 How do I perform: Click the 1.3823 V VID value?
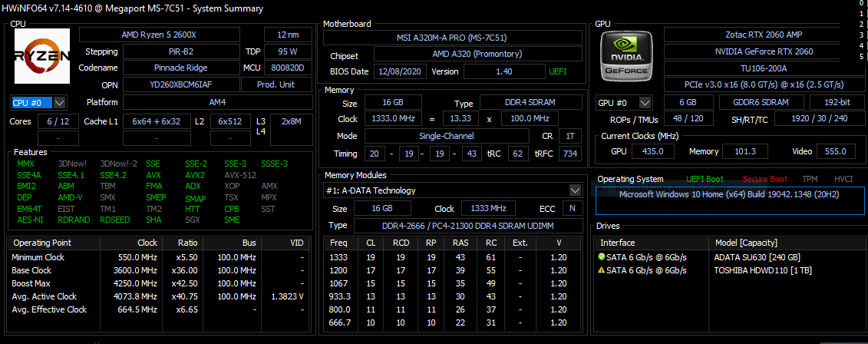pyautogui.click(x=285, y=296)
